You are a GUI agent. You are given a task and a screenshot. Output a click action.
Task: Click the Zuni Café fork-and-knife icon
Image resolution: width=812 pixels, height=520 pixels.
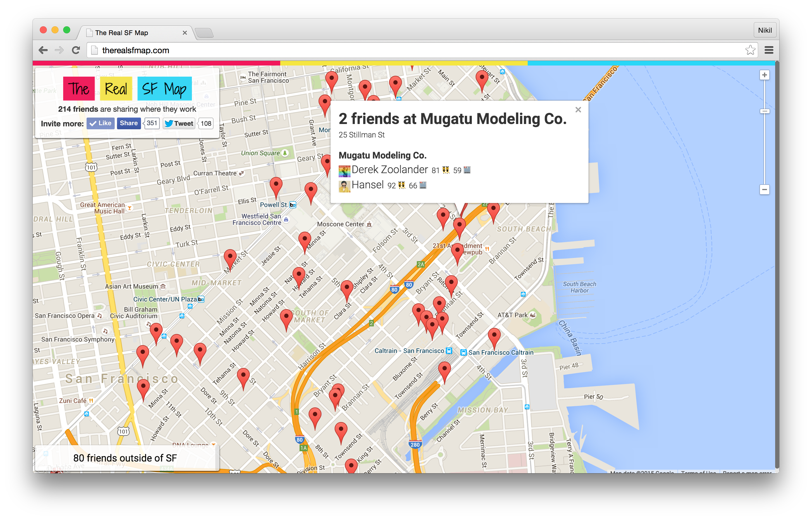pyautogui.click(x=91, y=400)
